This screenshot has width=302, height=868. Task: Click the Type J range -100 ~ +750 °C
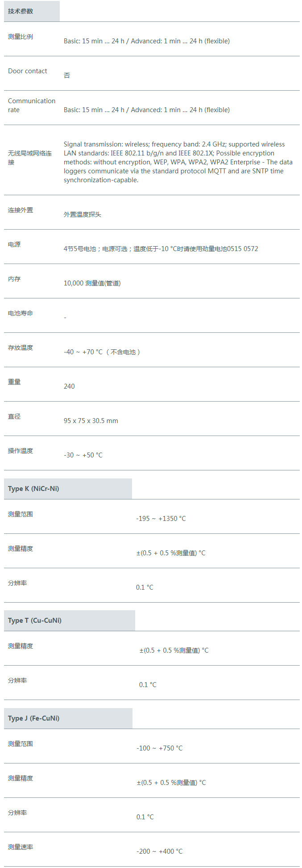[x=160, y=748]
